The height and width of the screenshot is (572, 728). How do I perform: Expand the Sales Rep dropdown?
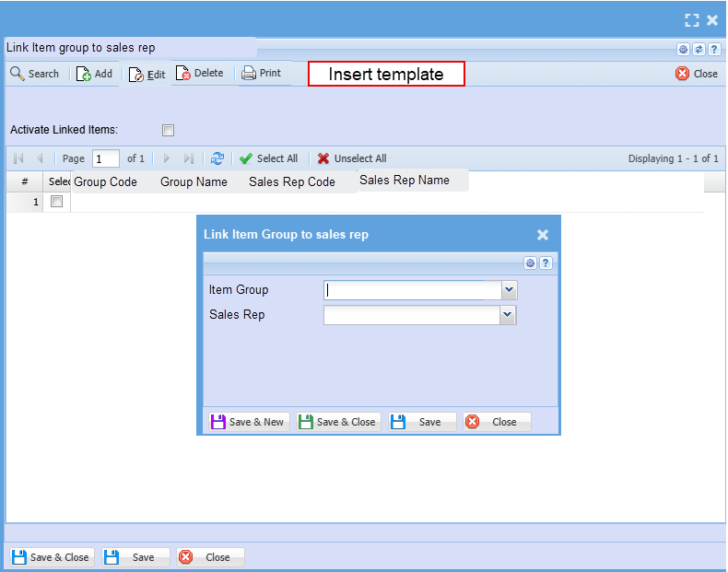coord(508,316)
